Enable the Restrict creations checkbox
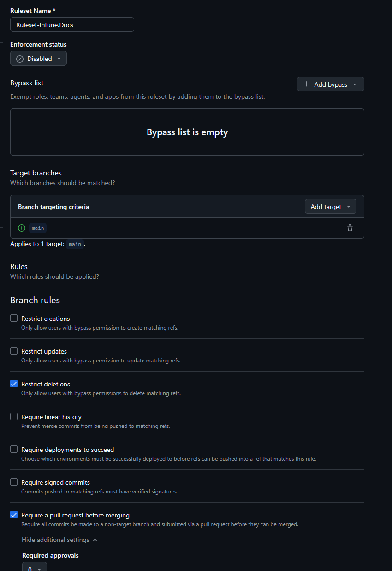392x571 pixels. (x=13, y=318)
